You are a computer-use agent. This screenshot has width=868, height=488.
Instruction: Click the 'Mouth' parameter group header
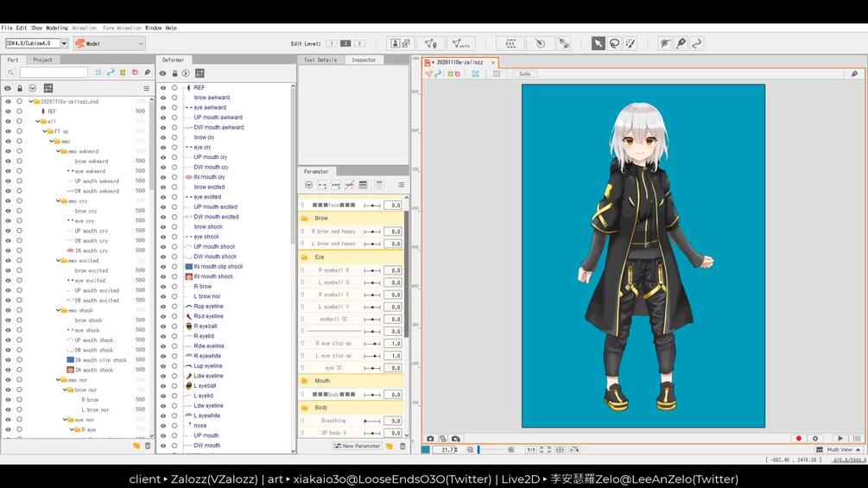coord(351,381)
